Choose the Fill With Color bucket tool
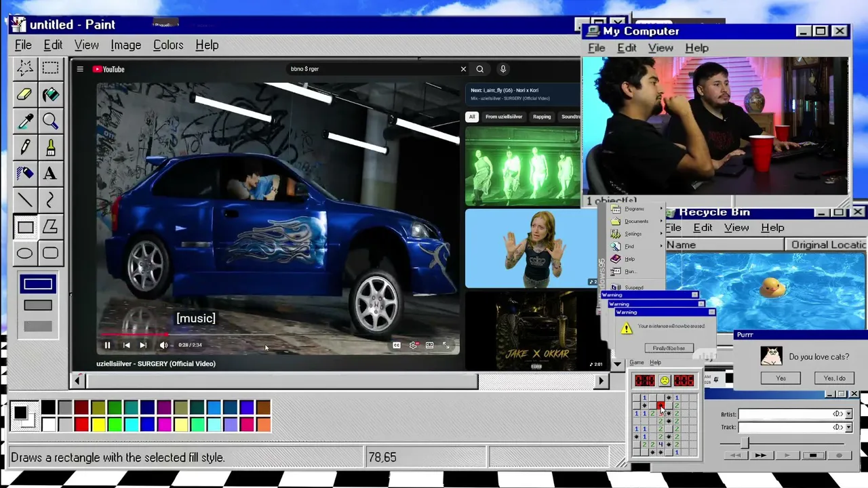The width and height of the screenshot is (868, 488). (x=50, y=94)
